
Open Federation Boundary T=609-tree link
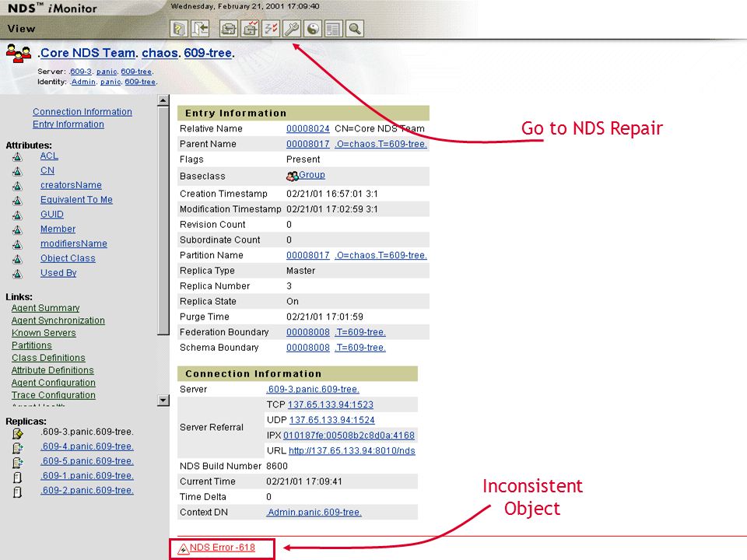click(360, 332)
